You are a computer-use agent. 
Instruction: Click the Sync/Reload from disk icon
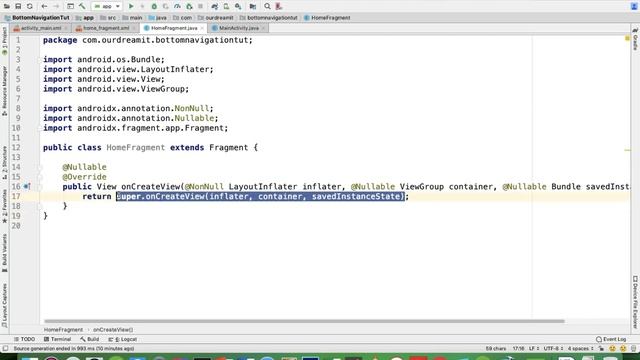tap(30, 7)
